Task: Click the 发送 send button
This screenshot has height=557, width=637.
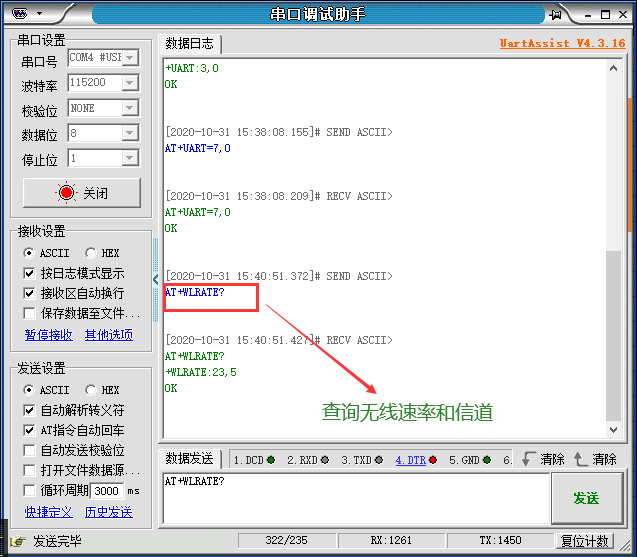Action: pyautogui.click(x=587, y=498)
